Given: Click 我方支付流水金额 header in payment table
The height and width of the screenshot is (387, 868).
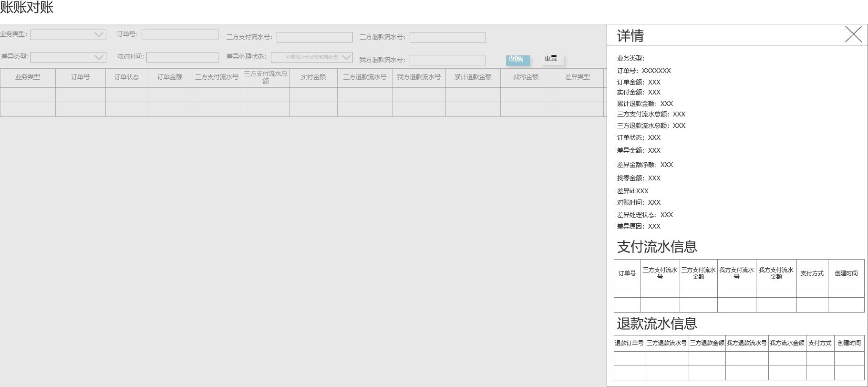Looking at the screenshot, I should pyautogui.click(x=776, y=273).
